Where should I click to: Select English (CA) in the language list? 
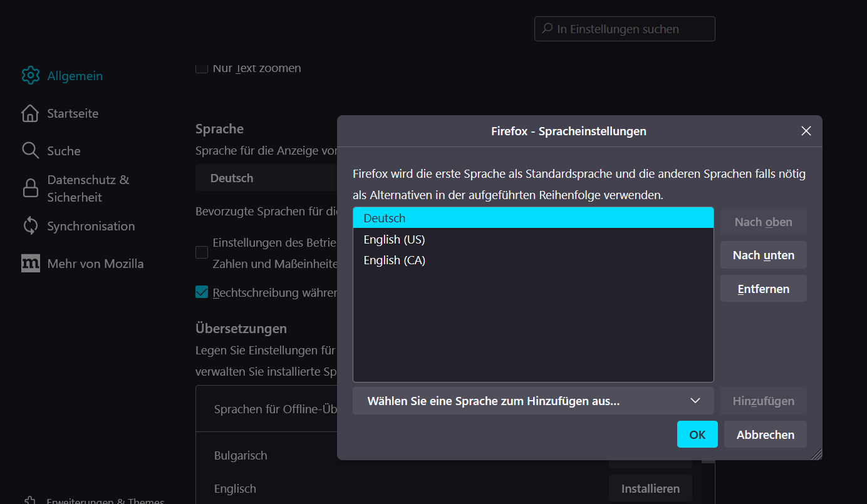click(x=533, y=260)
